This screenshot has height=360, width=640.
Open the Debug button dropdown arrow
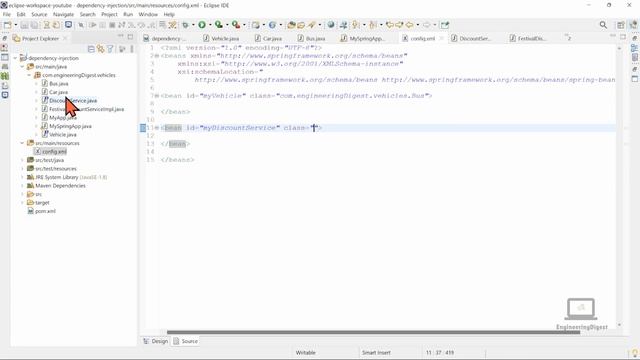tap(193, 25)
